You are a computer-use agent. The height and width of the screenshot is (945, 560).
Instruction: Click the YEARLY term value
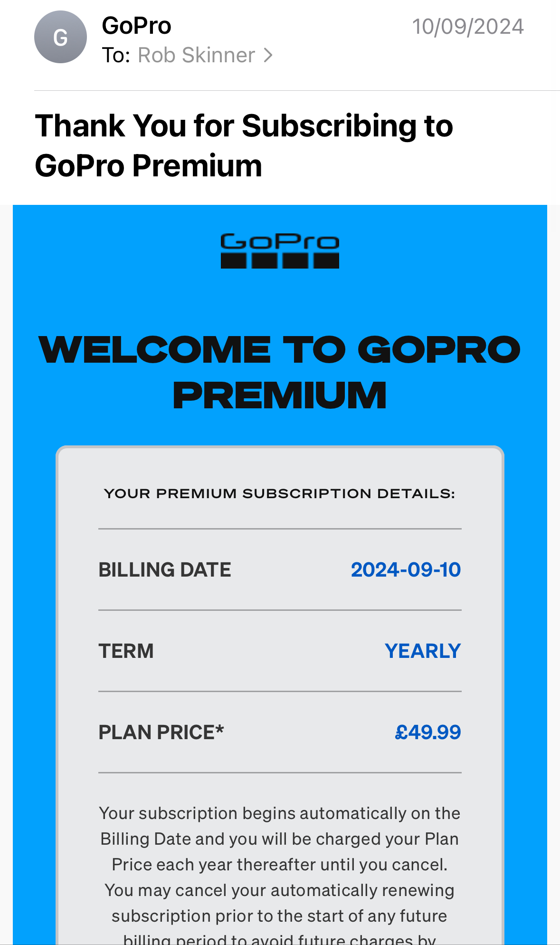pyautogui.click(x=422, y=651)
